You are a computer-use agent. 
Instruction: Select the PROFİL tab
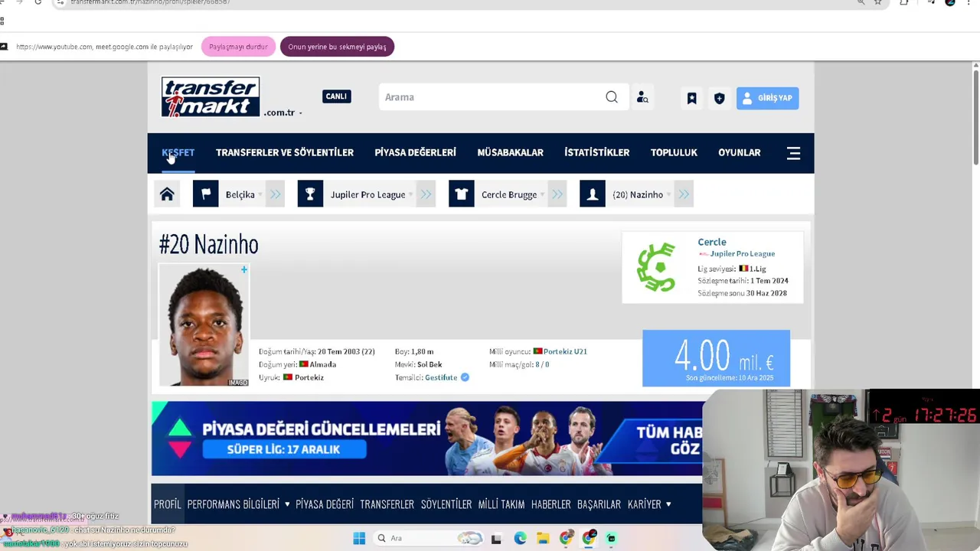(x=167, y=504)
